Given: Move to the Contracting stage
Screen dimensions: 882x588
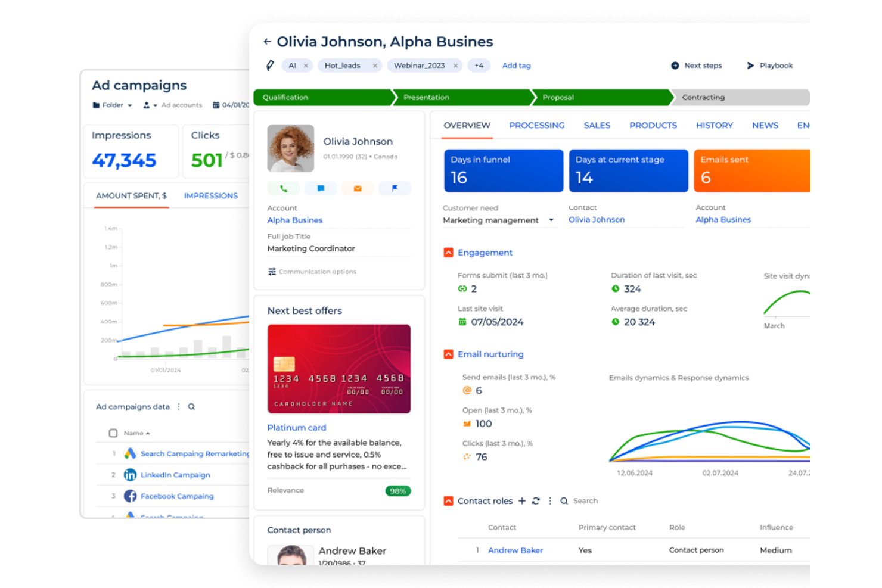Looking at the screenshot, I should tap(741, 98).
